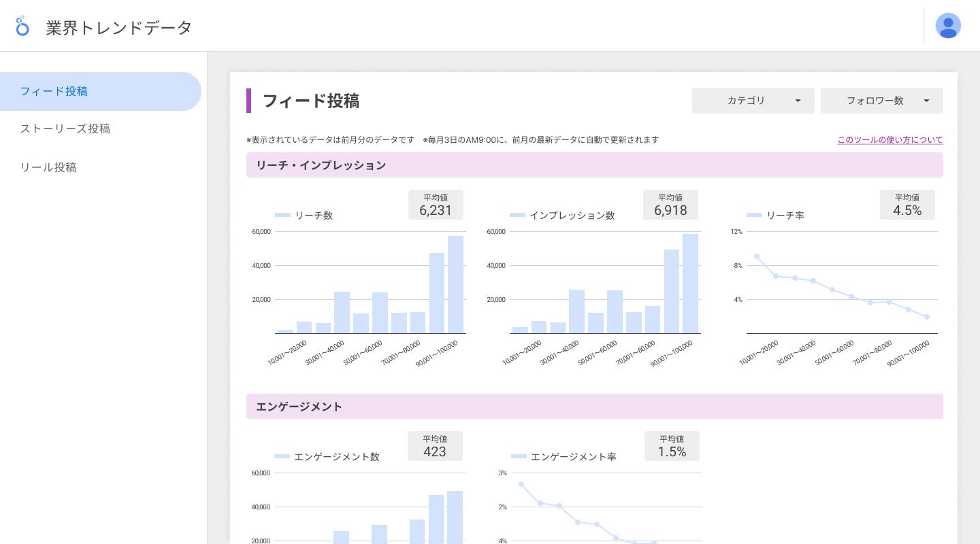Viewport: 980px width, 544px height.
Task: Click the リーチ率 legend color swatch
Action: tap(754, 216)
